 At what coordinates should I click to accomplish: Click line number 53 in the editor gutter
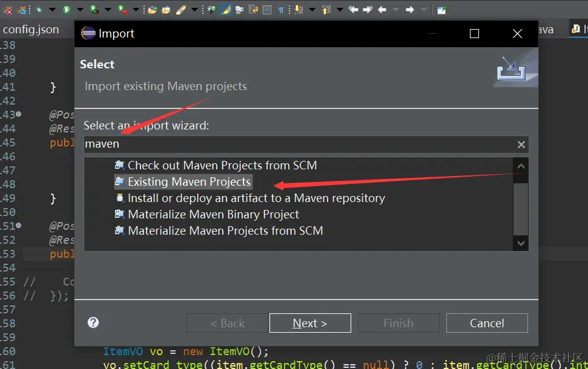pos(8,254)
